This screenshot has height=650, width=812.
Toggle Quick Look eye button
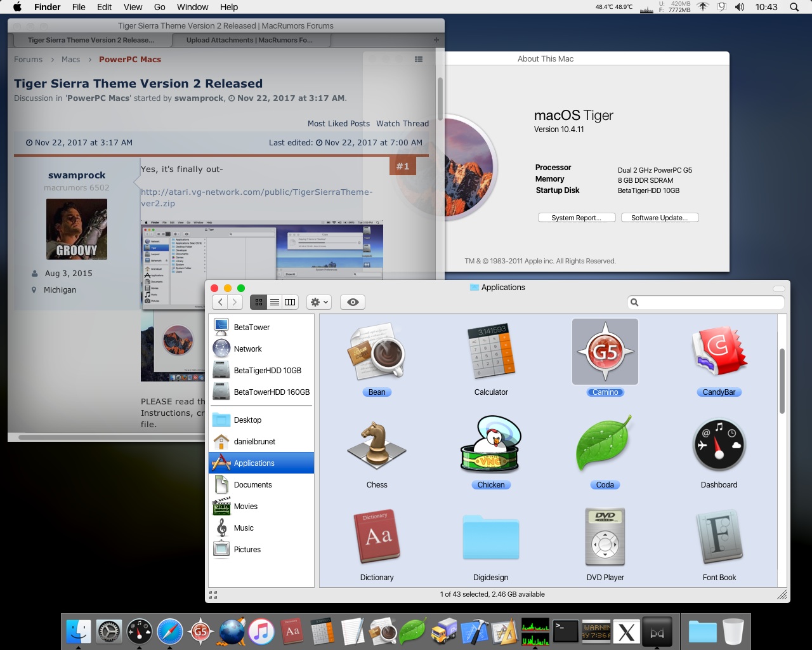click(353, 302)
